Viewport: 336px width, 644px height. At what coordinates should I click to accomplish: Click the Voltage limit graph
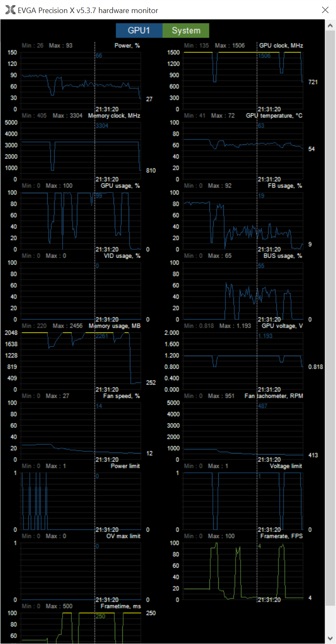coord(243,501)
